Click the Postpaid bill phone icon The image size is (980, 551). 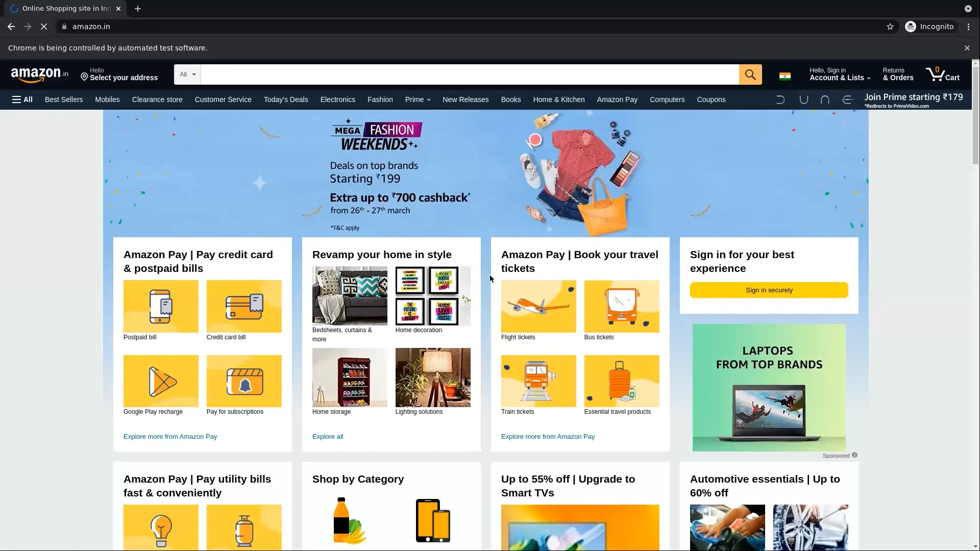tap(161, 306)
